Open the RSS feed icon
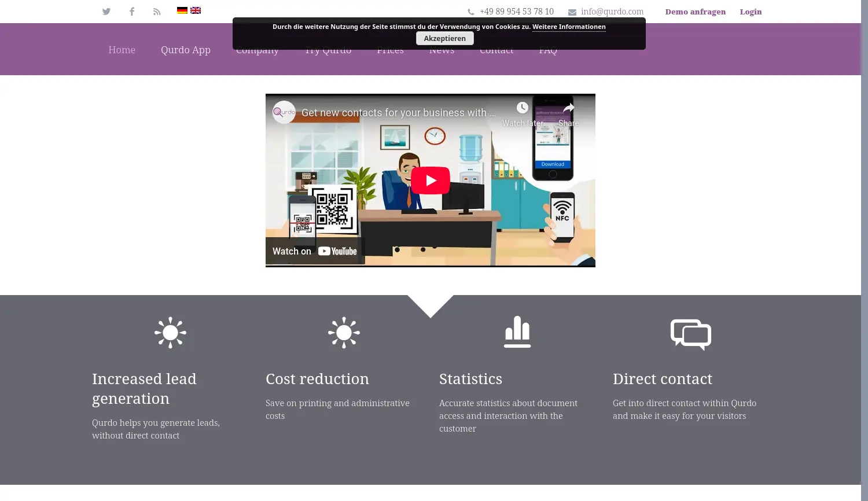Viewport: 868px width, 501px height. 157,12
